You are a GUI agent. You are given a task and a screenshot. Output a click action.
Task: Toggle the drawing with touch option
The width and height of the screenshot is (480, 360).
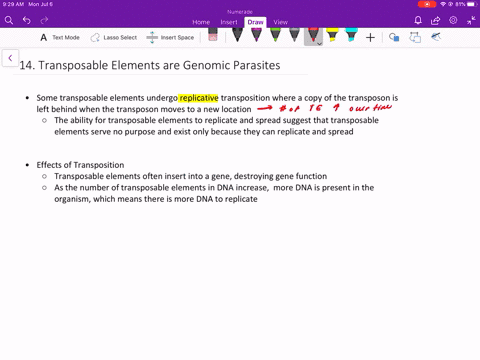coord(436,37)
